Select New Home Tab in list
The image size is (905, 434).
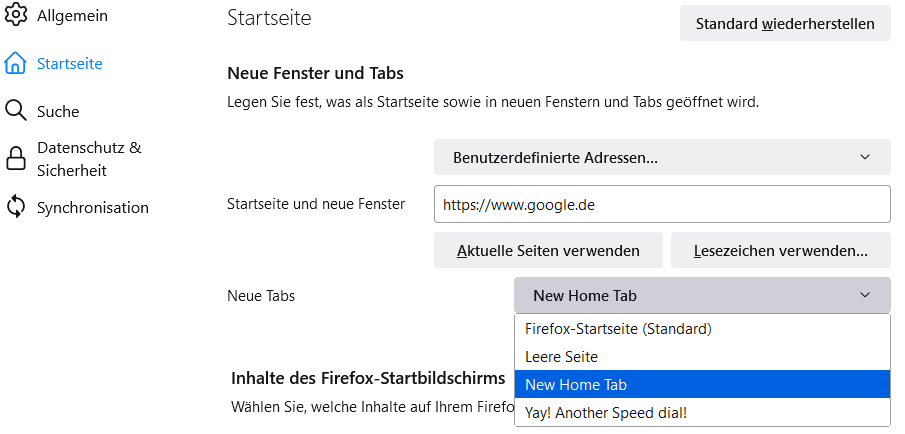point(575,384)
